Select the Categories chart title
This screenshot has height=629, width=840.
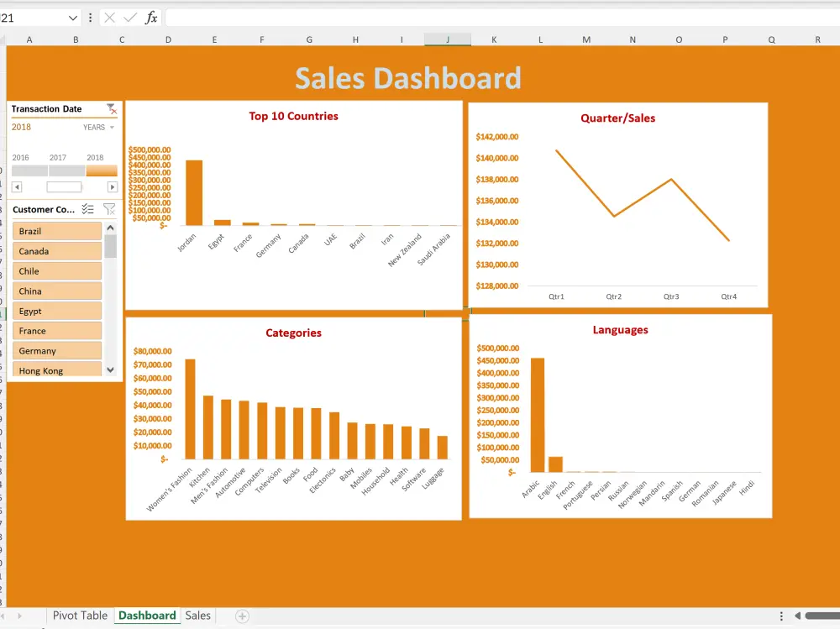293,333
